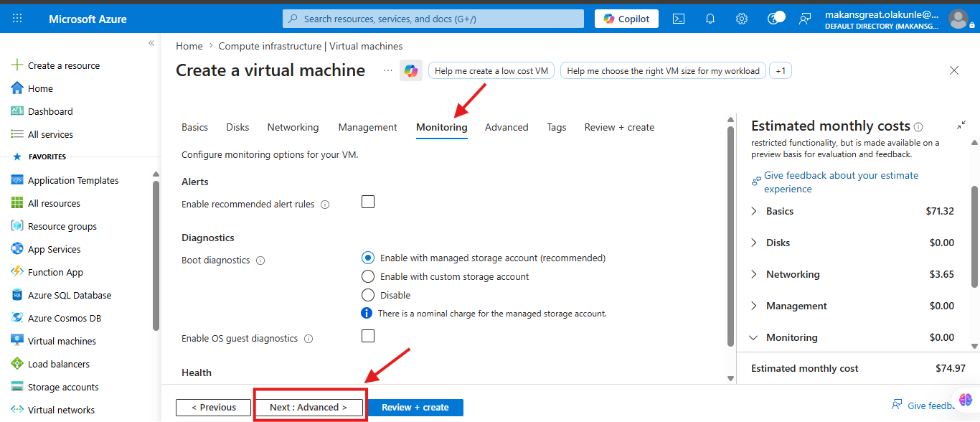This screenshot has height=422, width=980.
Task: Open Compute infrastructure breadcrumb link
Action: coord(311,46)
